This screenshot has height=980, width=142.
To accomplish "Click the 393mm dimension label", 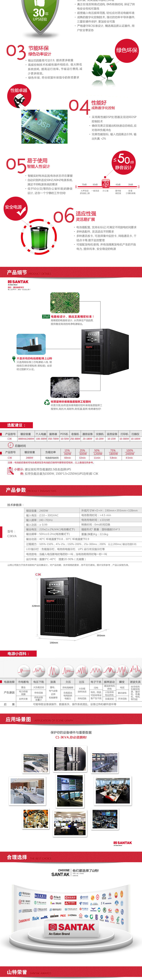I will 101,635.
